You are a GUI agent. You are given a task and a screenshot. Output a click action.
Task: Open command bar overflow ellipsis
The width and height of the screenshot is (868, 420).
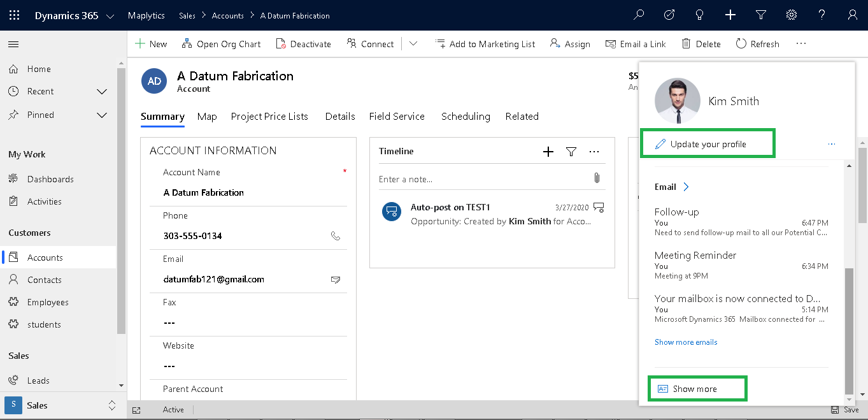[x=801, y=43]
